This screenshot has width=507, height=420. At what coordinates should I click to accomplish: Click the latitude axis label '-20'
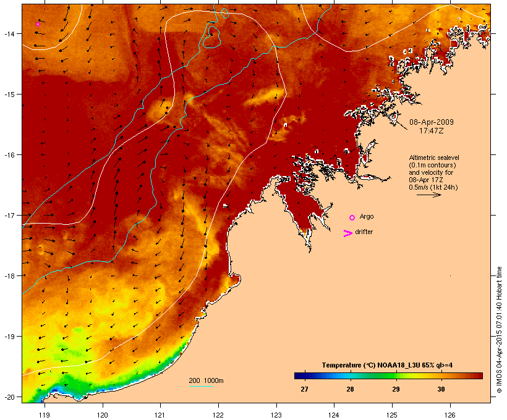9,397
